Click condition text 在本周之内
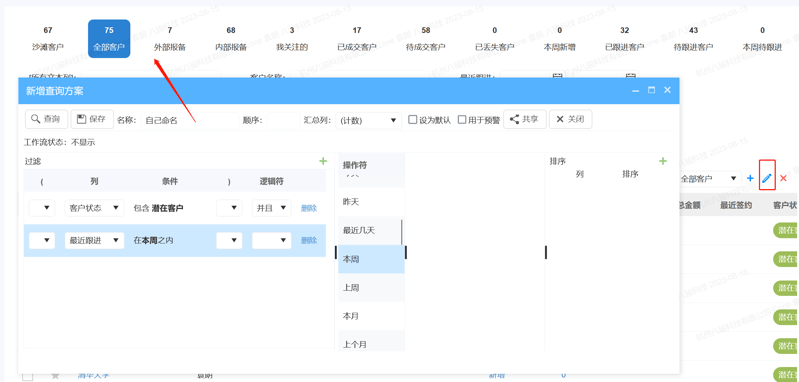799x382 pixels. click(x=153, y=240)
